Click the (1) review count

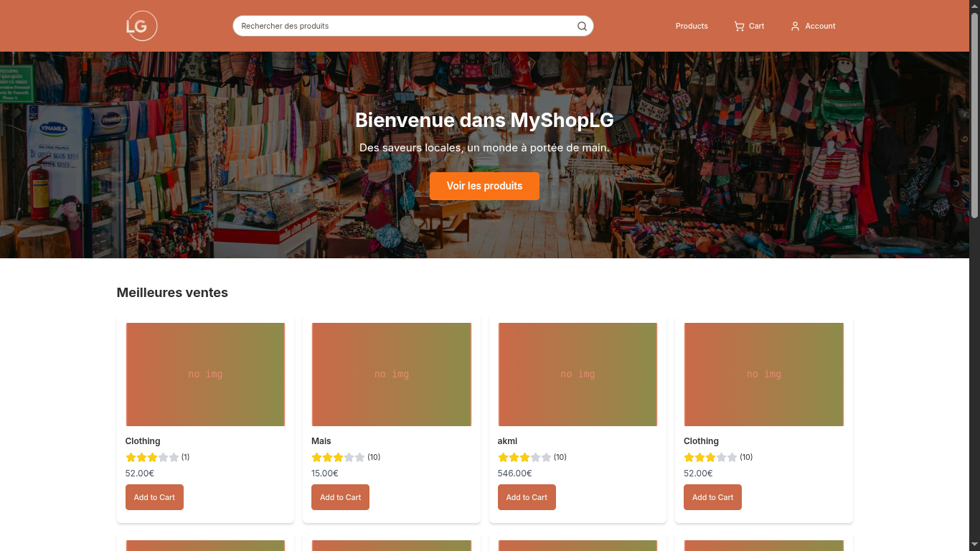point(186,457)
